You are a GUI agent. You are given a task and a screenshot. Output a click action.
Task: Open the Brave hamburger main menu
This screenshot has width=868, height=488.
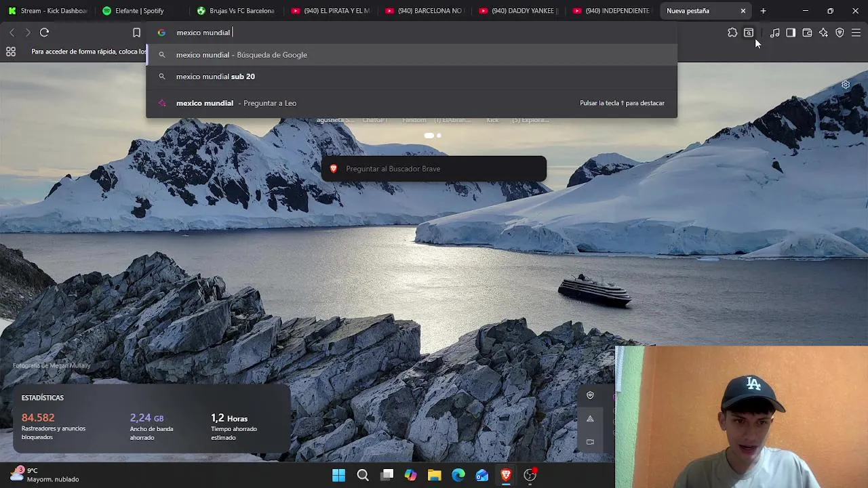(856, 33)
